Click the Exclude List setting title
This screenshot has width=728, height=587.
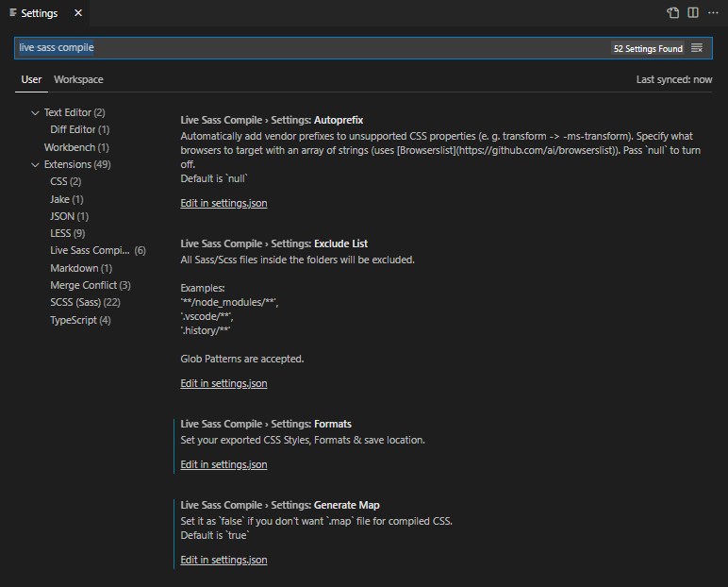point(273,243)
